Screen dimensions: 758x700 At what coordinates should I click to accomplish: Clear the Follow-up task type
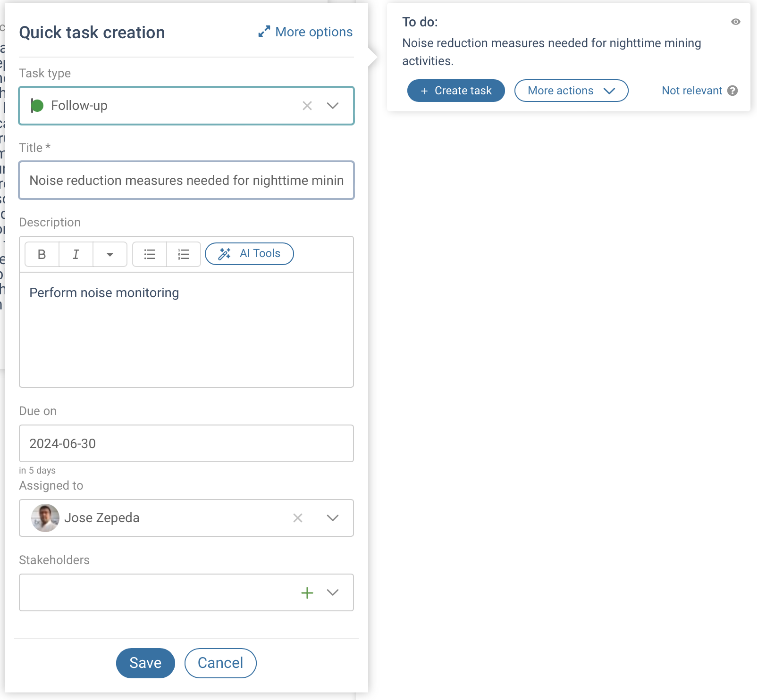pyautogui.click(x=307, y=106)
